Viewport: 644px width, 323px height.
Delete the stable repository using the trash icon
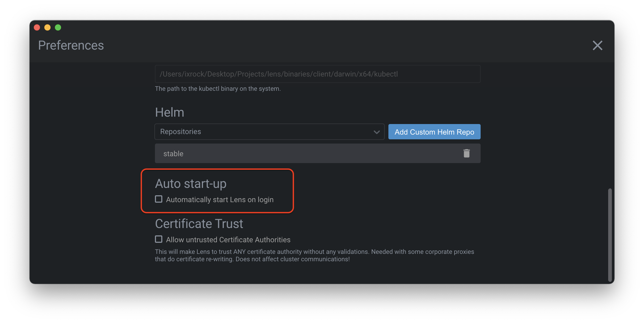[x=466, y=153]
